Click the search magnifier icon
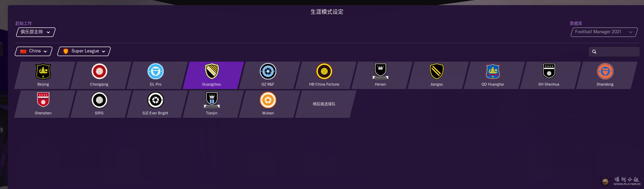The image size is (644, 189). [x=594, y=52]
